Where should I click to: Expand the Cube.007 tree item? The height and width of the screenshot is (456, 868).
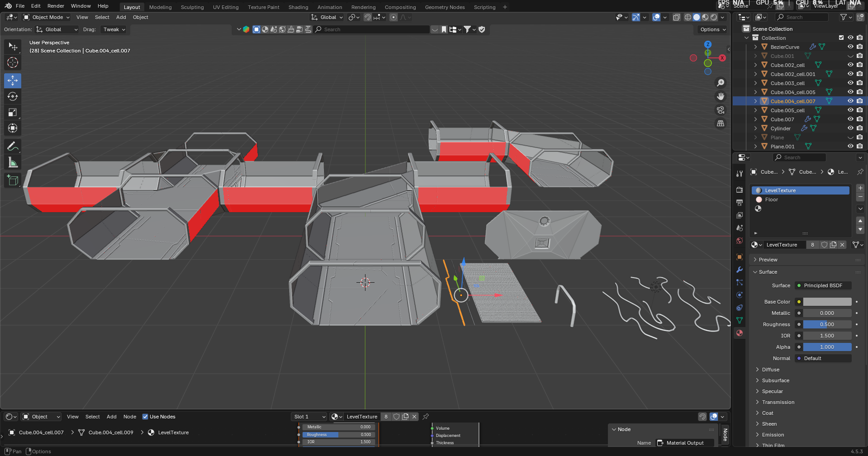click(755, 119)
